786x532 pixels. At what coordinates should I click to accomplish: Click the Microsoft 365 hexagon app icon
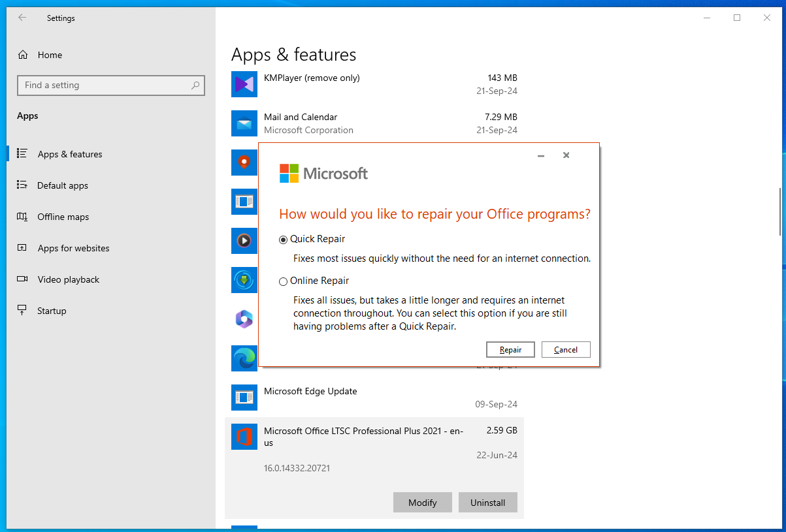[x=244, y=319]
